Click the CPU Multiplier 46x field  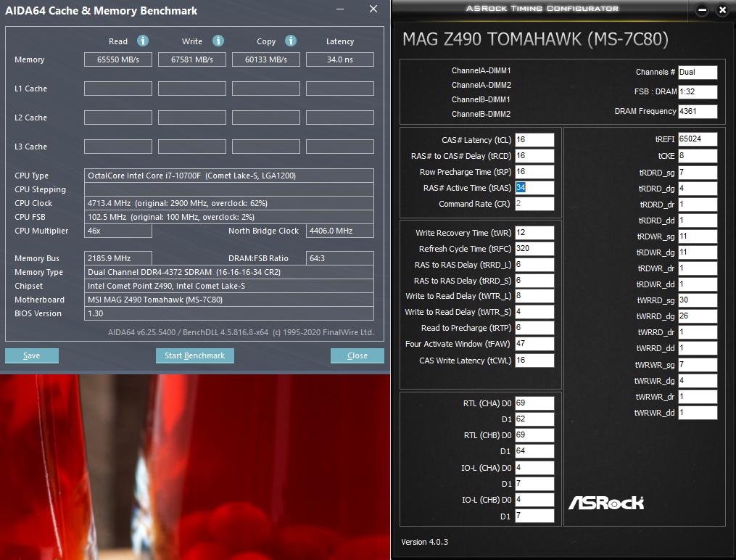[x=118, y=231]
